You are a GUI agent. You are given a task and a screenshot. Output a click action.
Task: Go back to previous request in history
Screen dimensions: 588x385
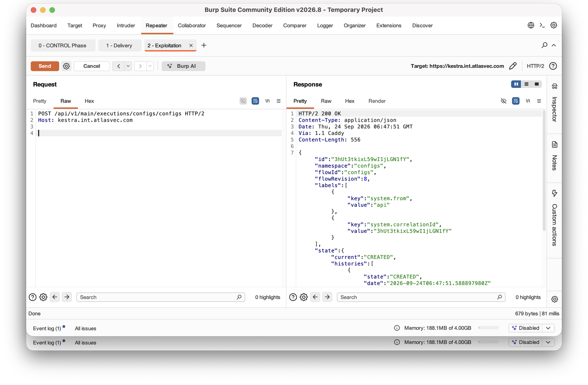coord(118,66)
